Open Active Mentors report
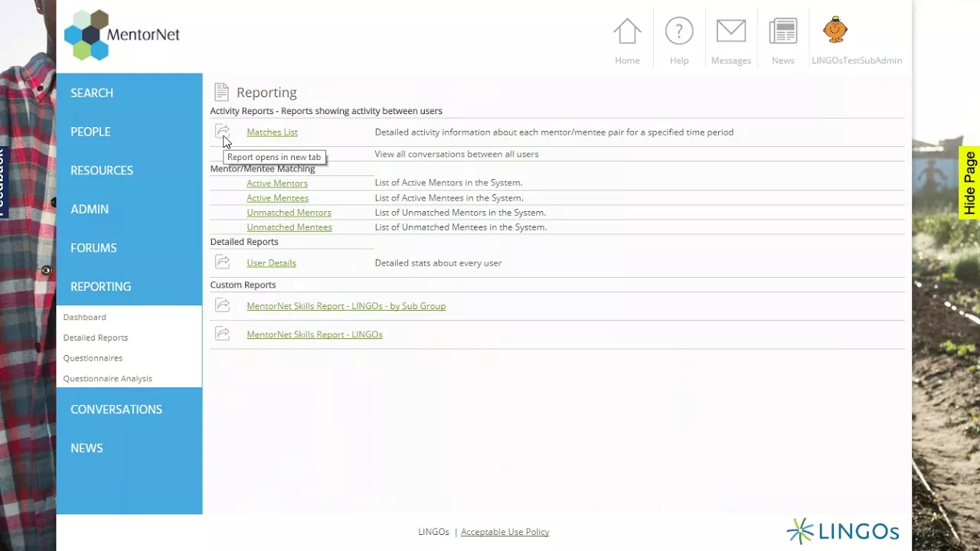The height and width of the screenshot is (551, 980). [277, 183]
